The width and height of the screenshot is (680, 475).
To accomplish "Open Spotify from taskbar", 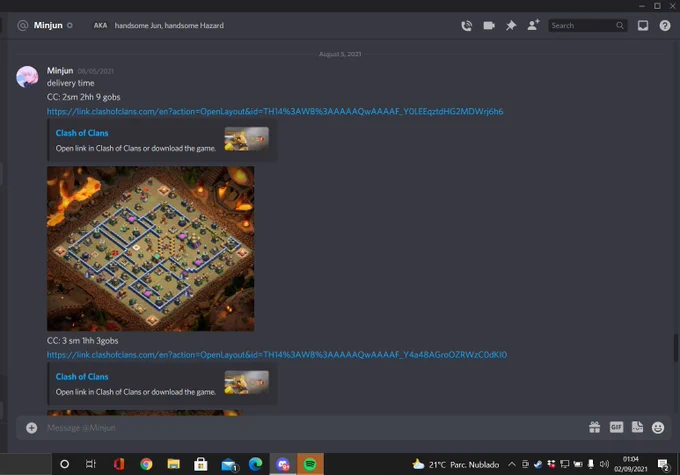I will (310, 464).
